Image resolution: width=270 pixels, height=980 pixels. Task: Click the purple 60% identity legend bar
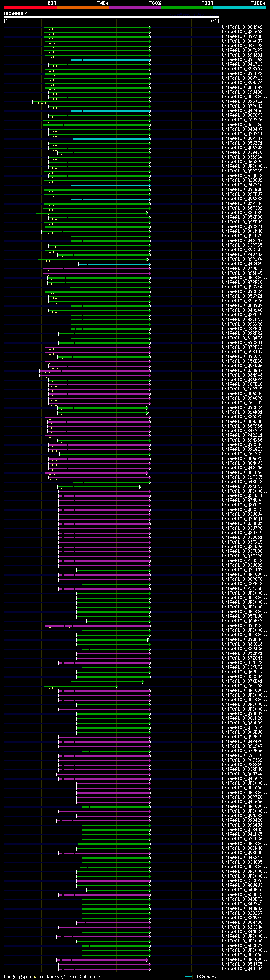(x=135, y=7)
